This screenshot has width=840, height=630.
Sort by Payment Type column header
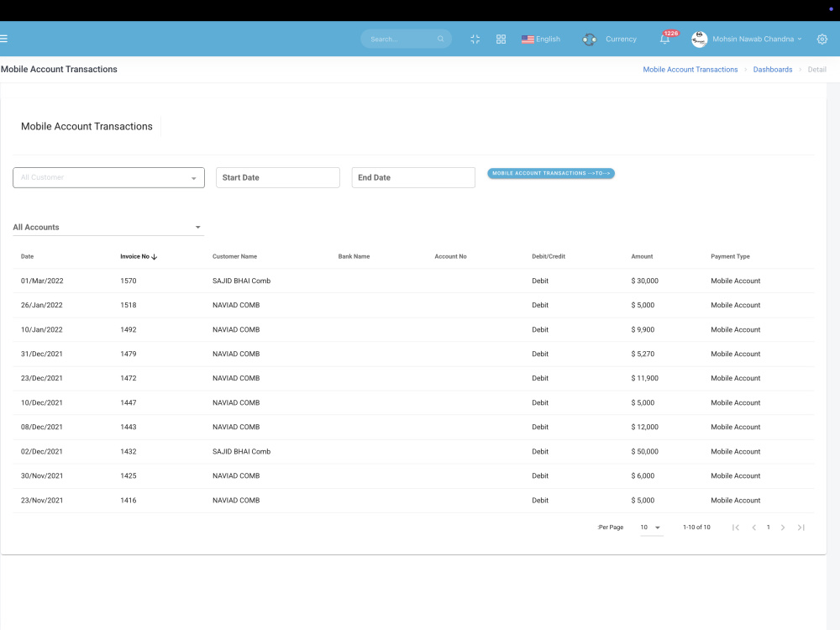[730, 256]
